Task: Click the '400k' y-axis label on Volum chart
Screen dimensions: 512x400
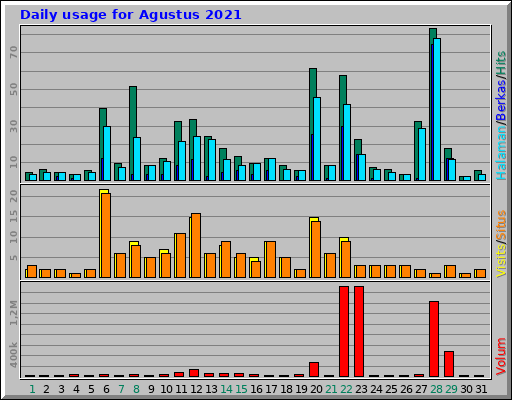Action: click(13, 355)
